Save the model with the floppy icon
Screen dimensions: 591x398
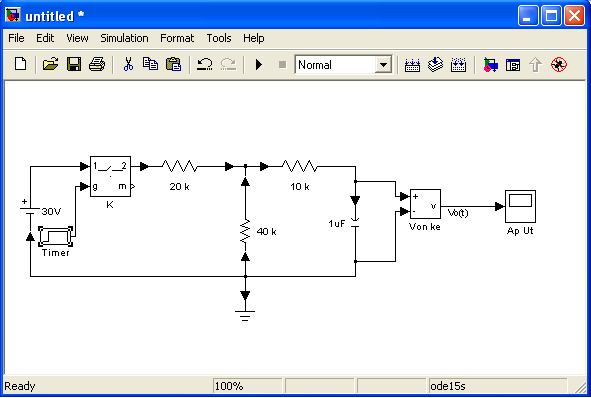[x=74, y=64]
